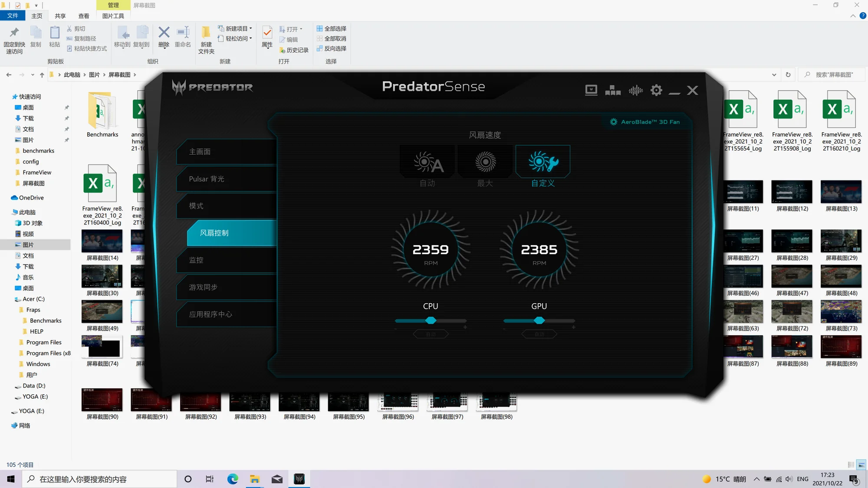Click the Cut scissors command
The width and height of the screenshot is (868, 488).
point(76,29)
